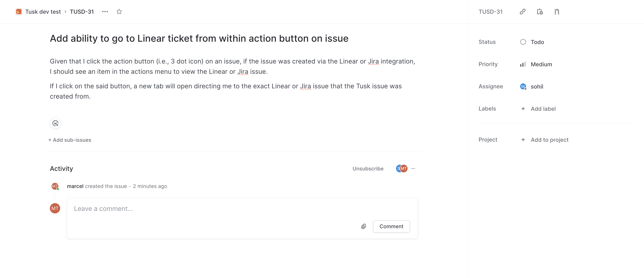The width and height of the screenshot is (644, 278).
Task: Open marcel's avatar in activity feed
Action: click(55, 186)
